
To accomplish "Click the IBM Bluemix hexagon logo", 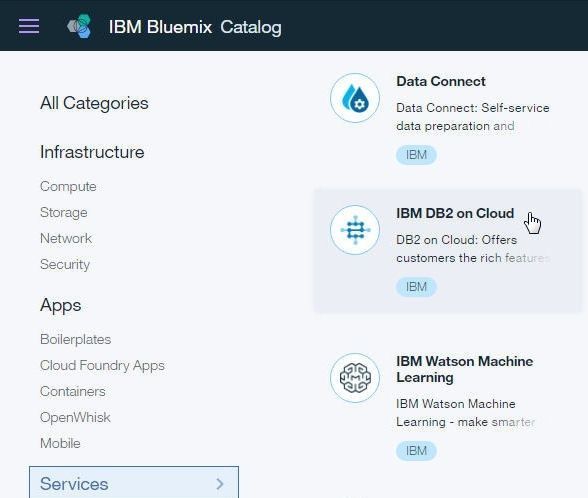I will [x=79, y=26].
